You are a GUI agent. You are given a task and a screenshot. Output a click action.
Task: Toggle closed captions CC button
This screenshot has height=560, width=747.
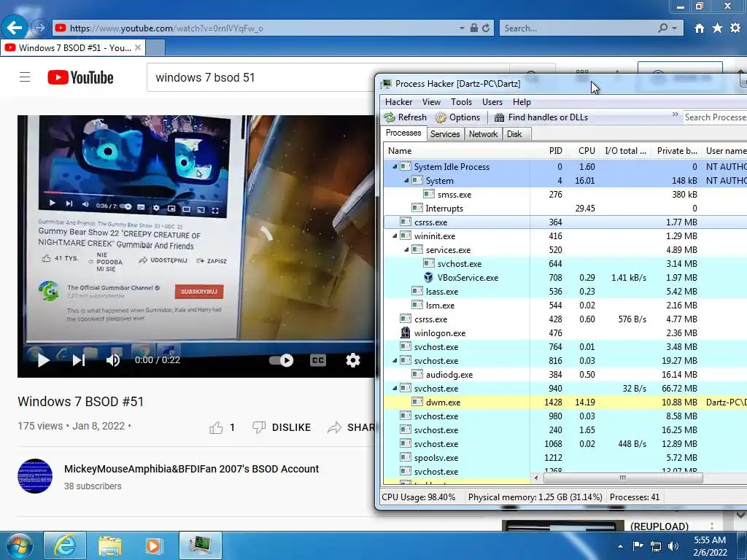click(x=318, y=360)
